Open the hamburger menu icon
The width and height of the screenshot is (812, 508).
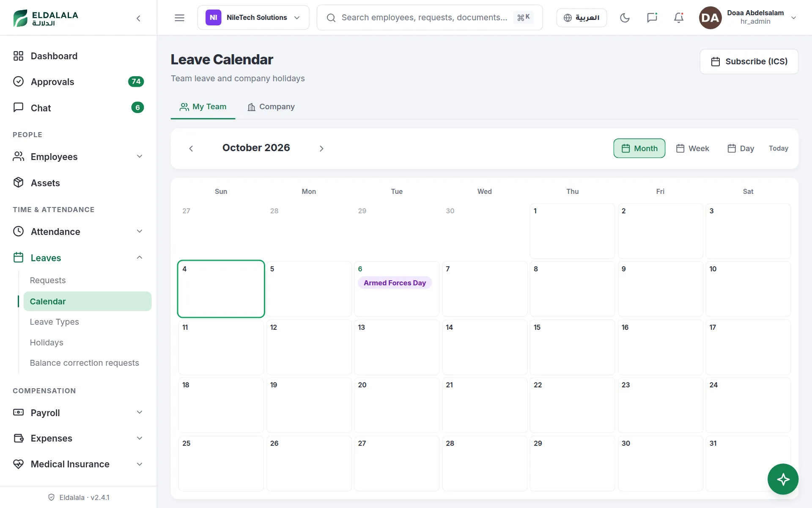(x=179, y=18)
